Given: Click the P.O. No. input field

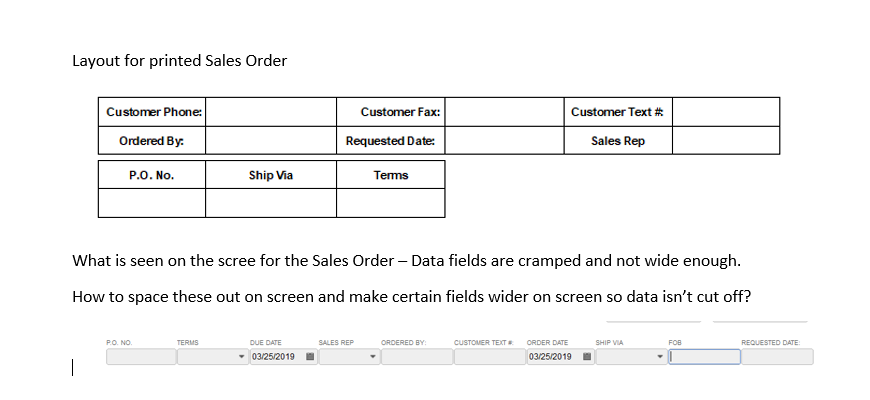Looking at the screenshot, I should tap(139, 357).
